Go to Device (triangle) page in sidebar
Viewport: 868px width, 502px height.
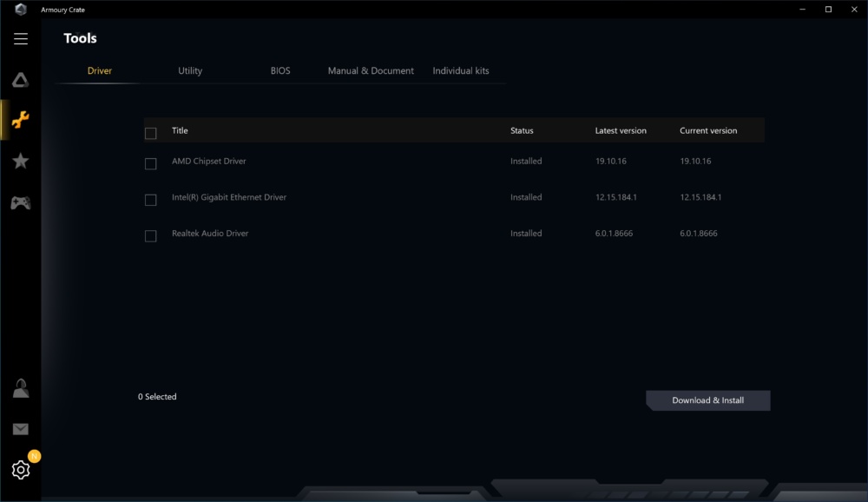click(21, 81)
